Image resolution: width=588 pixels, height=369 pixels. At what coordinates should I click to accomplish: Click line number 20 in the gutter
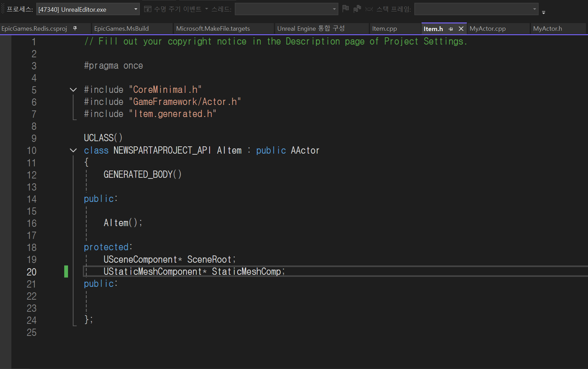click(x=31, y=272)
